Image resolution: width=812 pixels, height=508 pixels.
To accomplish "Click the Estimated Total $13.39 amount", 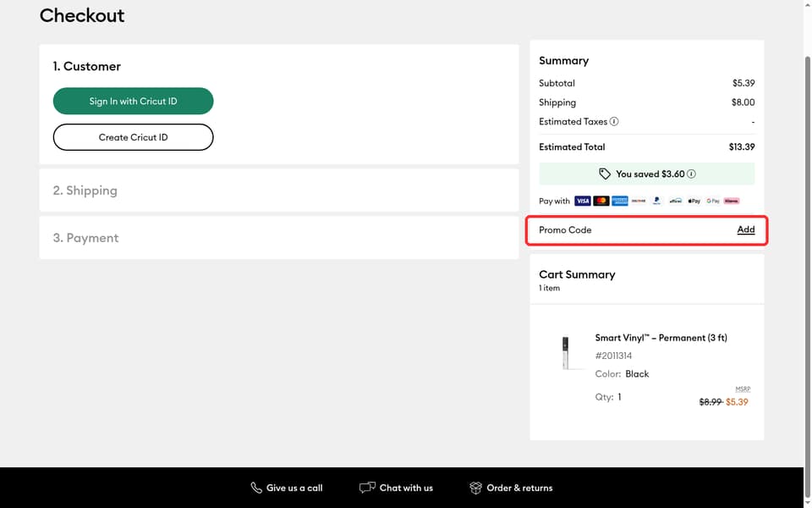I will pyautogui.click(x=742, y=146).
